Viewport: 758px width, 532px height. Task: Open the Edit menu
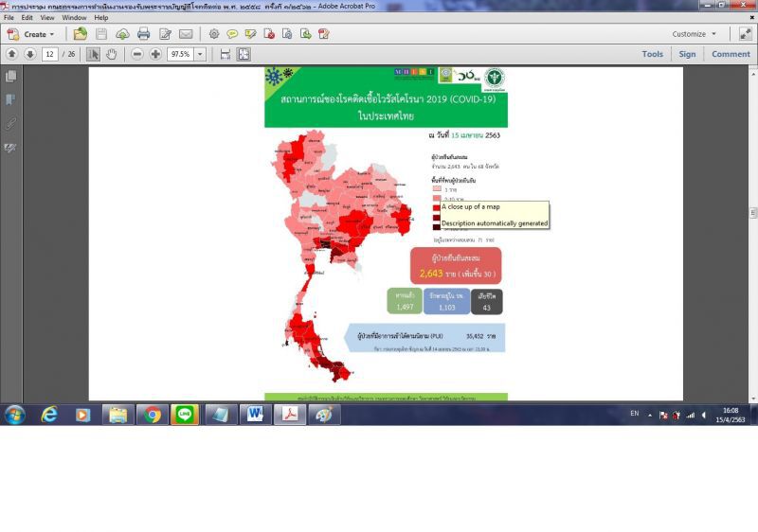27,17
